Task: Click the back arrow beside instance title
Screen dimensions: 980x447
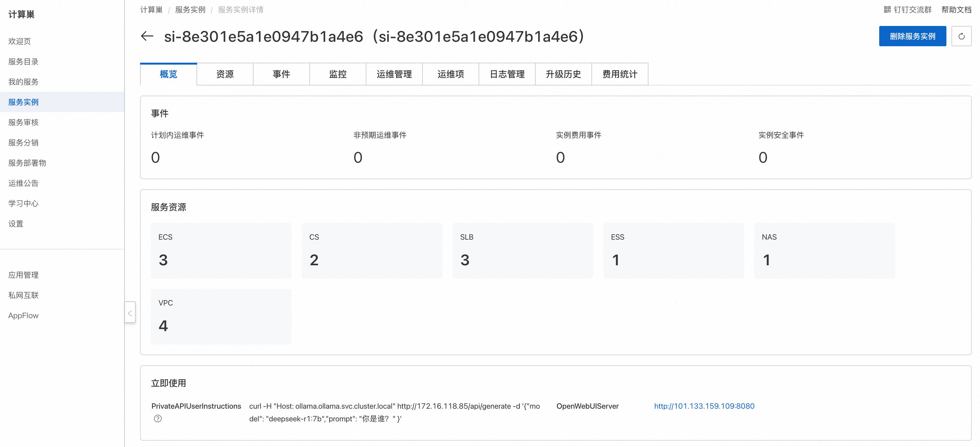Action: click(147, 36)
